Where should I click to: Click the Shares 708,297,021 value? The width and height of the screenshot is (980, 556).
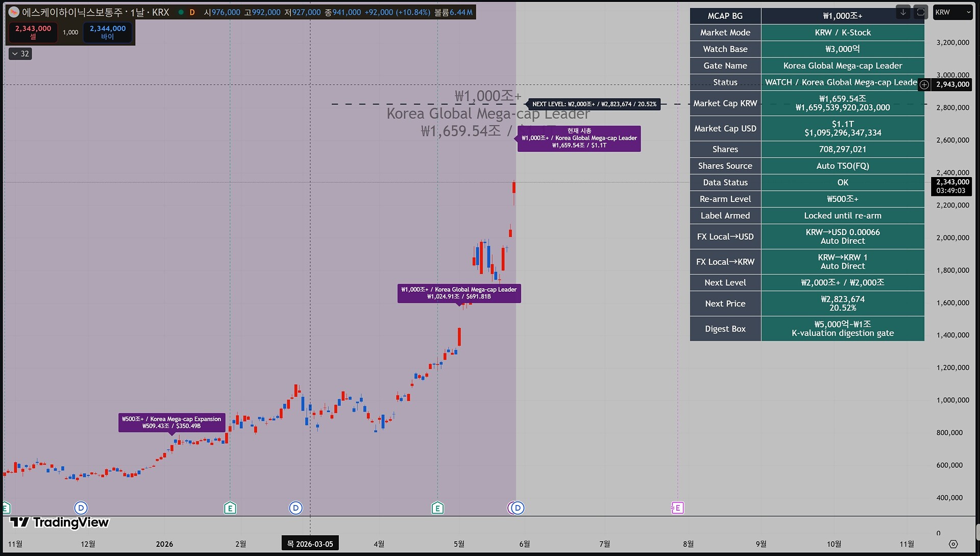[x=843, y=149]
